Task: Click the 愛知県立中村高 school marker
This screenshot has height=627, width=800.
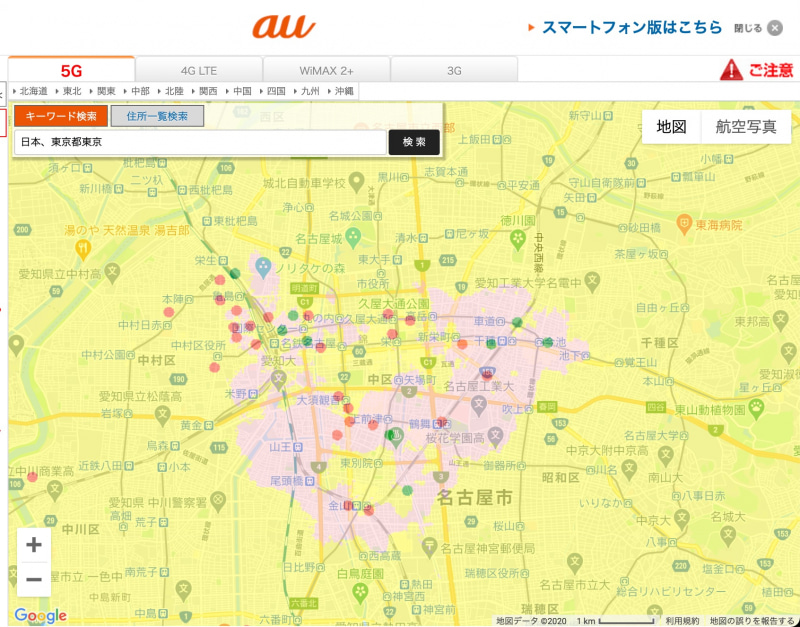Action: [112, 272]
